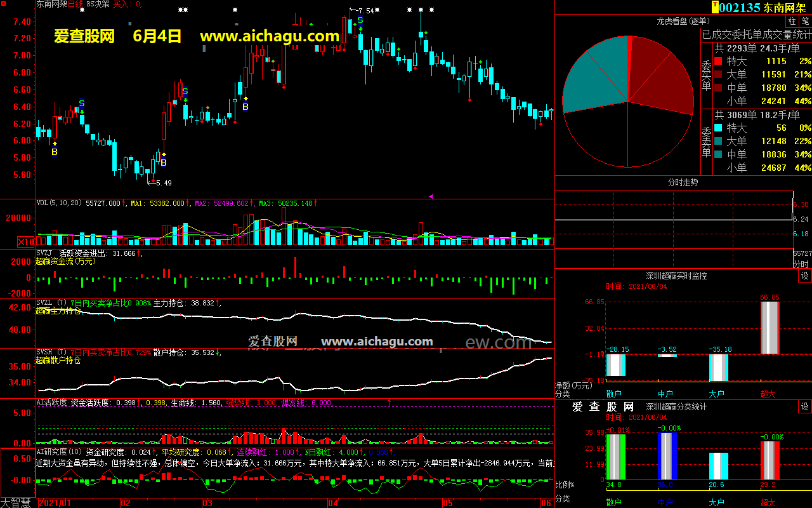Screen dimensions: 812x508
Task: Click the 大智慧 logo in the bottom-left corner
Action: click(17, 502)
